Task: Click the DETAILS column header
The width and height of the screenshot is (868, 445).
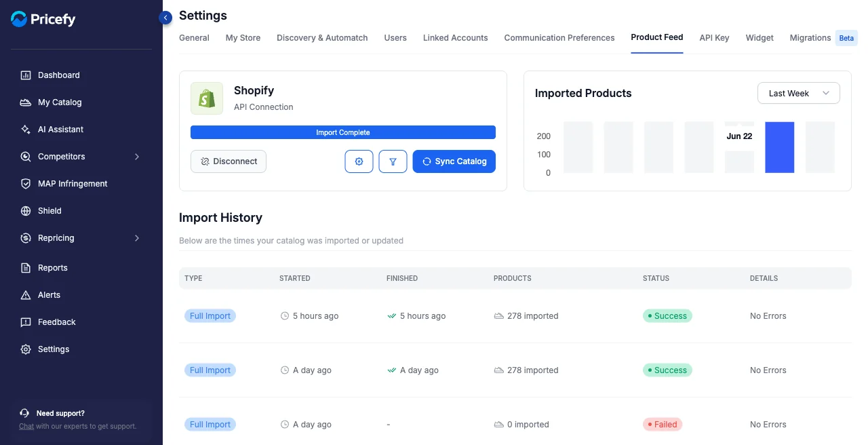Action: pos(764,278)
